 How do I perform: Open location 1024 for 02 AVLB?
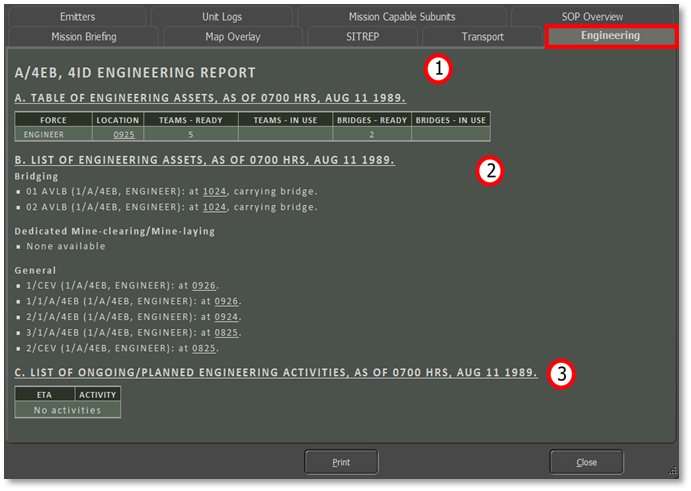tap(214, 207)
